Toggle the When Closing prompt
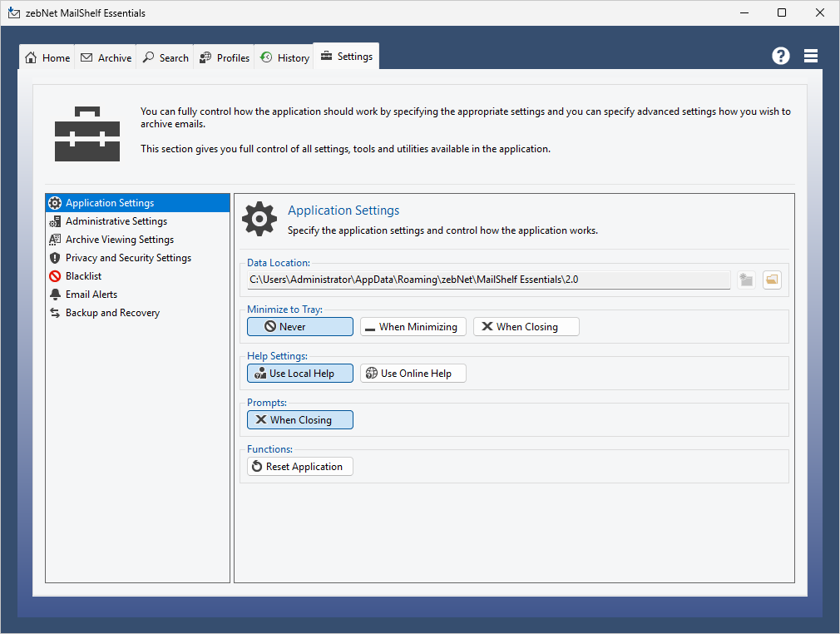 pos(300,420)
